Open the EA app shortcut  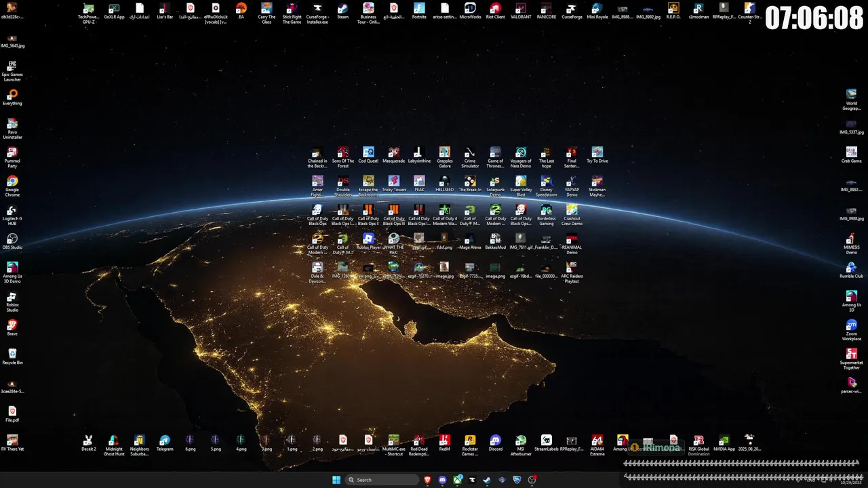pos(241,11)
